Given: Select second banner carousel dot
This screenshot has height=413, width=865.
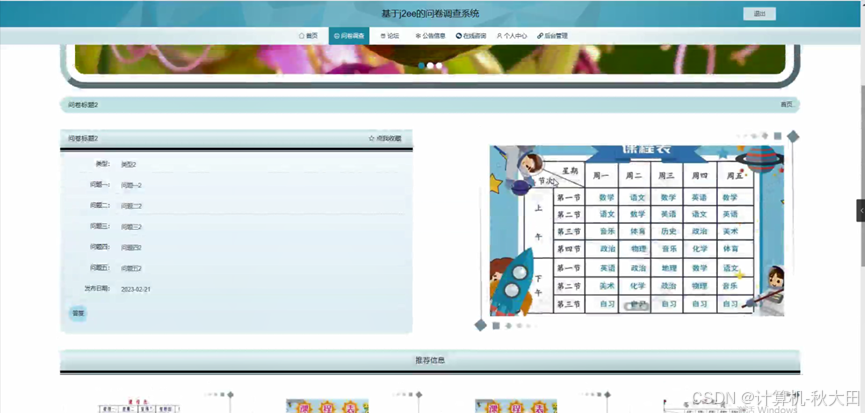Looking at the screenshot, I should pos(430,66).
